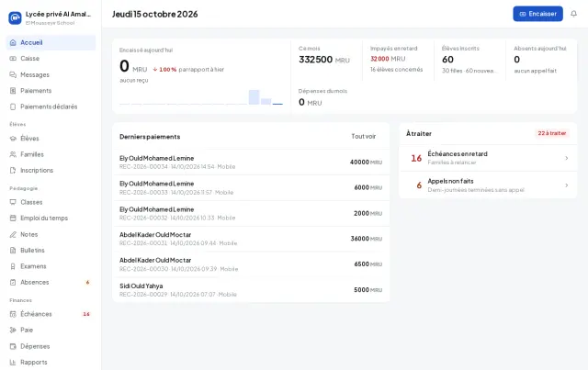Click Dépenses du mois value
The image size is (588, 370).
(x=311, y=102)
